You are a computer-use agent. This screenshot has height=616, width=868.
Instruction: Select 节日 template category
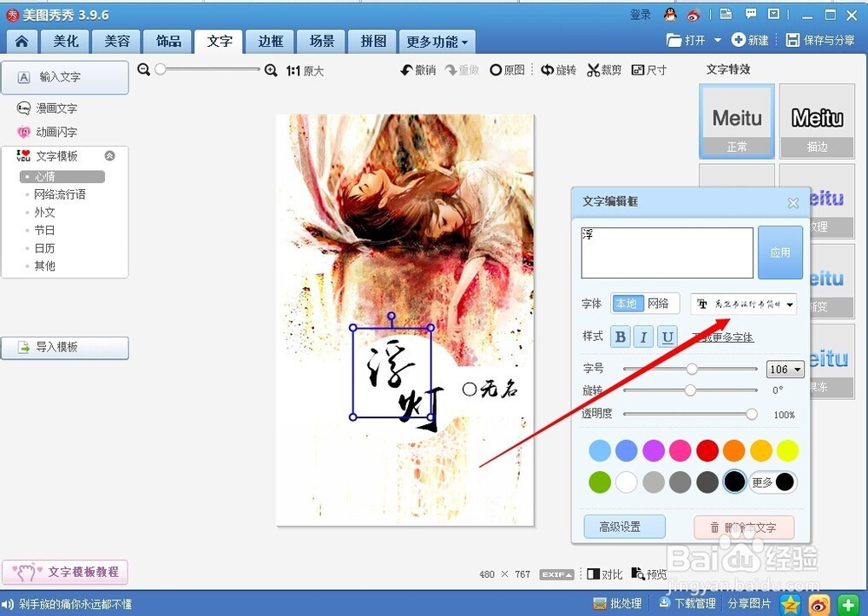tap(44, 230)
